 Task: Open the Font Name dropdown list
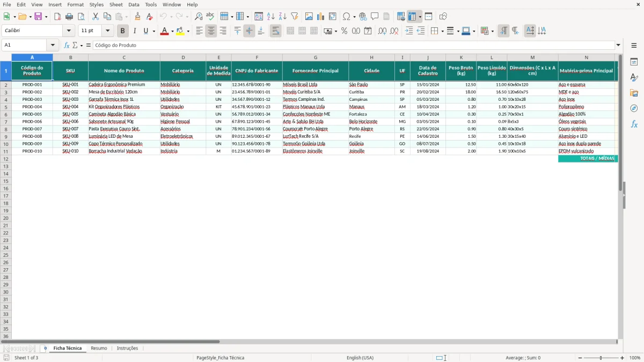pos(69,31)
